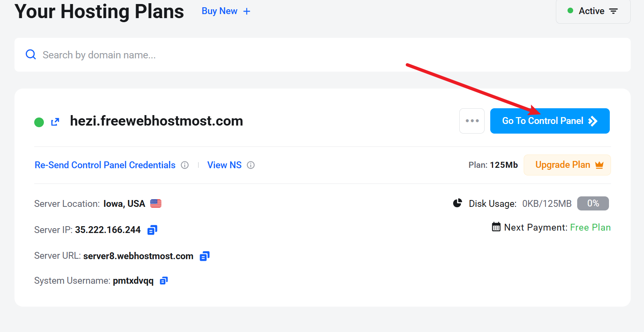
Task: Copy the server URL
Action: coord(204,256)
